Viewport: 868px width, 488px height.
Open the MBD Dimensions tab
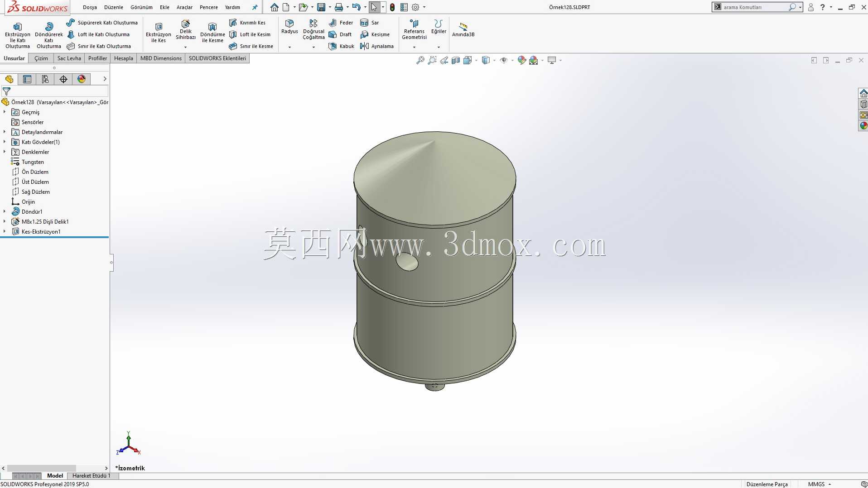tap(161, 58)
